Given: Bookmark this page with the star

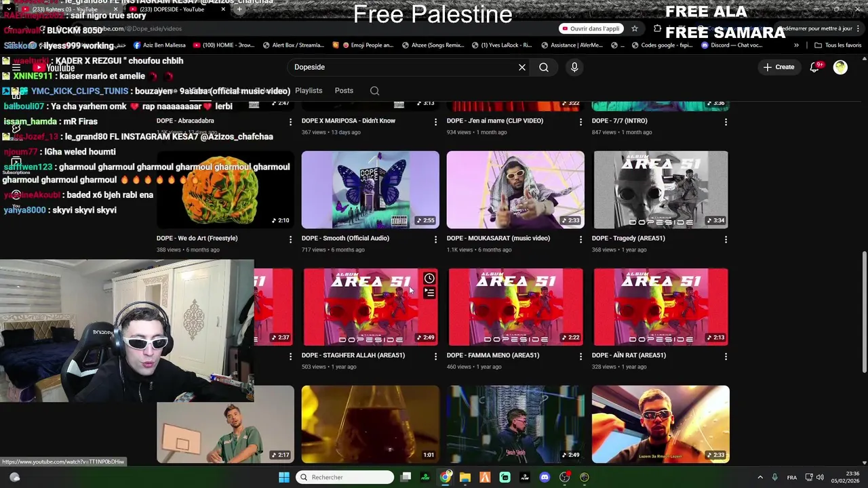Looking at the screenshot, I should (635, 28).
